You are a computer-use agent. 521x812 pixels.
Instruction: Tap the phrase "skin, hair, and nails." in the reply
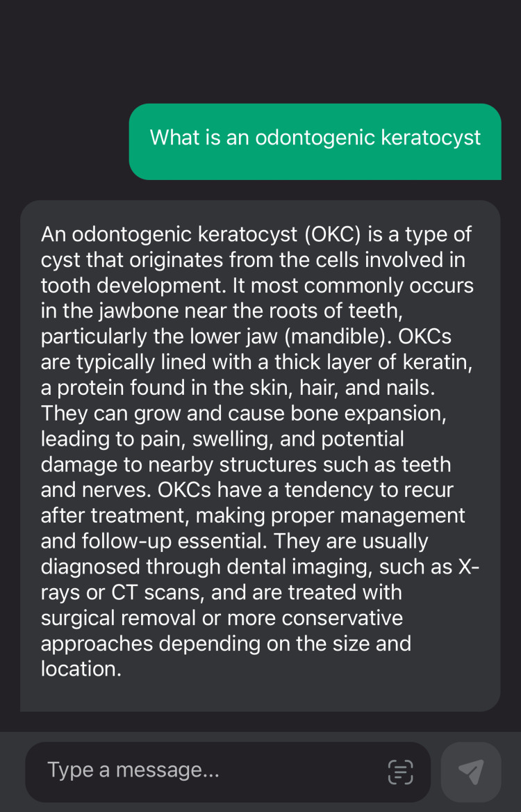coord(342,388)
